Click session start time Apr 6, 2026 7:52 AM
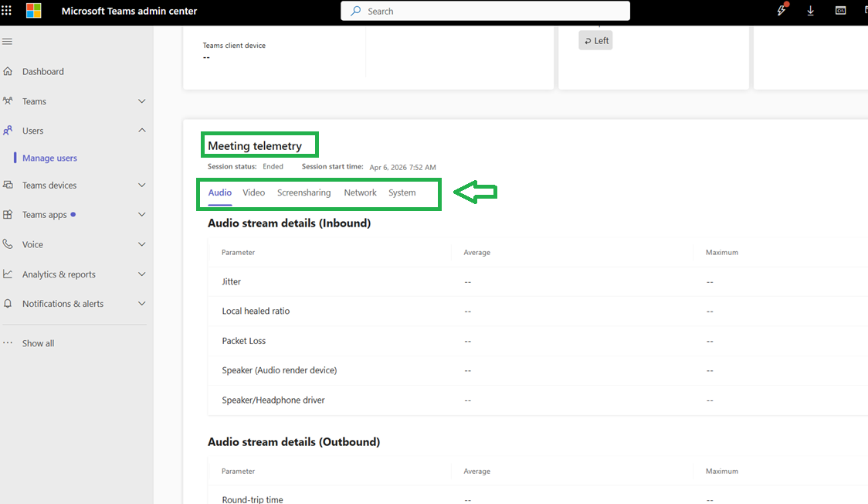This screenshot has height=504, width=868. tap(402, 167)
